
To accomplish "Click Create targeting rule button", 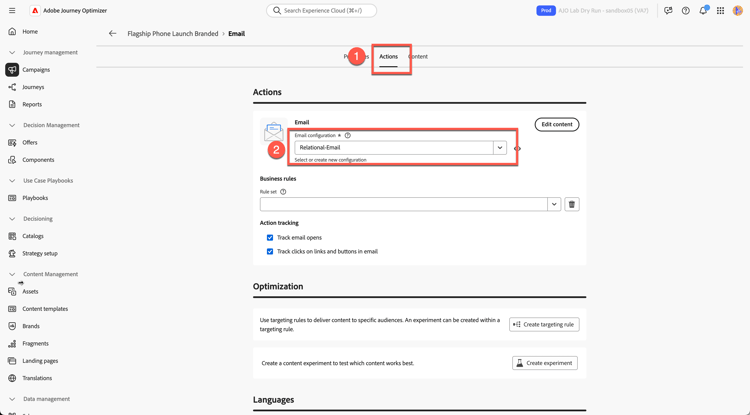I will [x=544, y=325].
